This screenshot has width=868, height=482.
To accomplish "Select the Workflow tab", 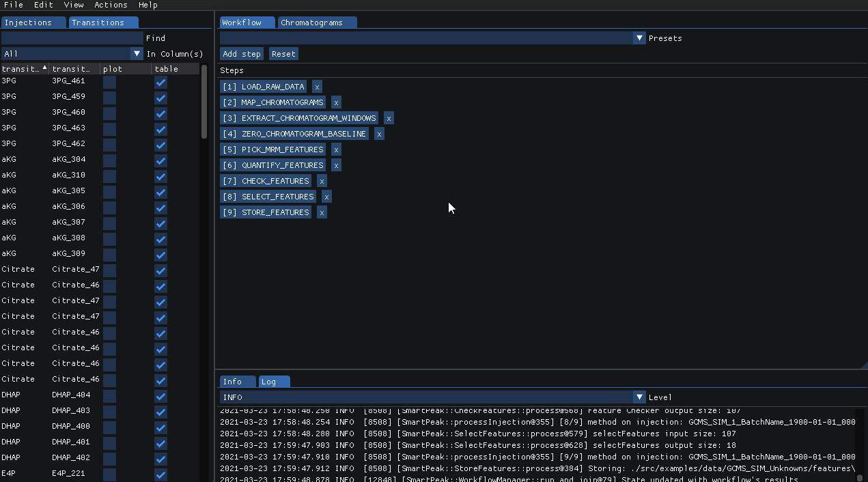I will point(247,23).
